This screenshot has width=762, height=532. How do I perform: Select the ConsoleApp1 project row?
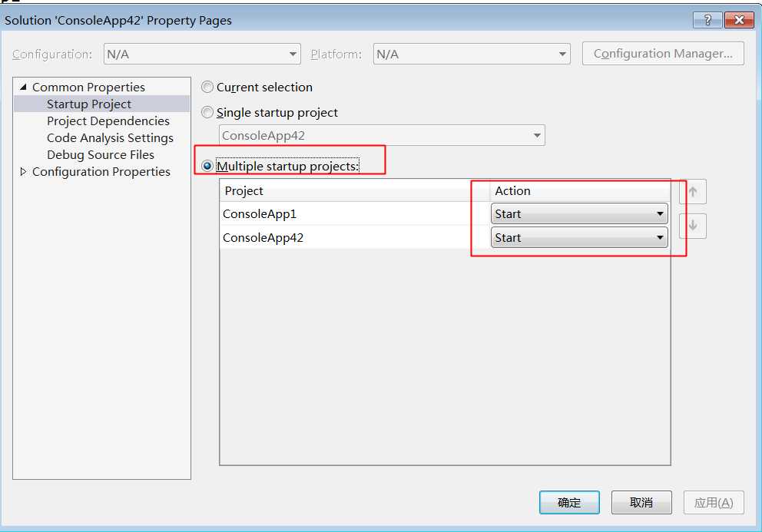pyautogui.click(x=355, y=213)
